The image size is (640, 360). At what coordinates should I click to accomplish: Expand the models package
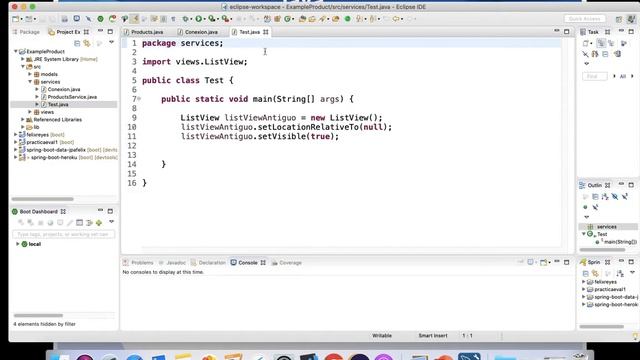30,74
